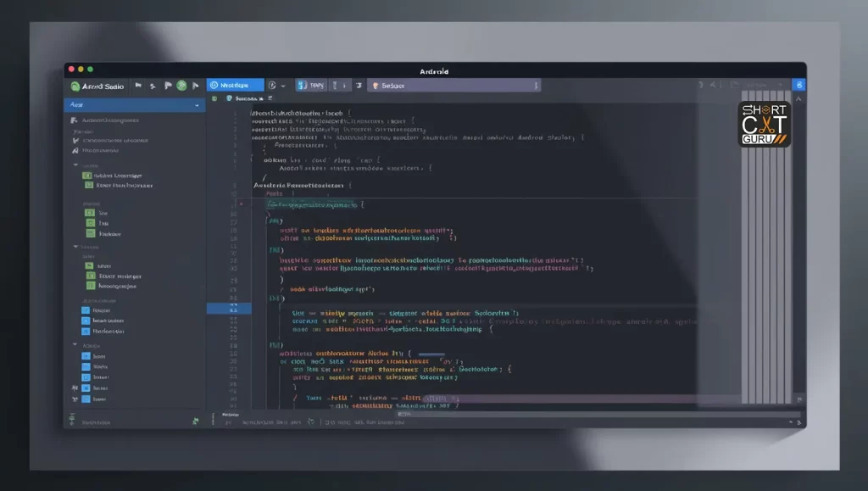
Task: Collapse the middle expanded section arrow in the project tree
Action: [75, 247]
